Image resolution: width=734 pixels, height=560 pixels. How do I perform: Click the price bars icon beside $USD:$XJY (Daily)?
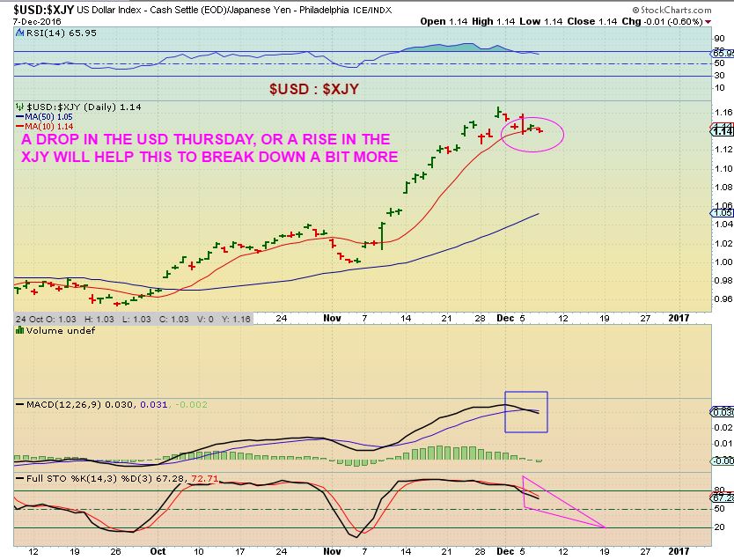click(x=20, y=107)
